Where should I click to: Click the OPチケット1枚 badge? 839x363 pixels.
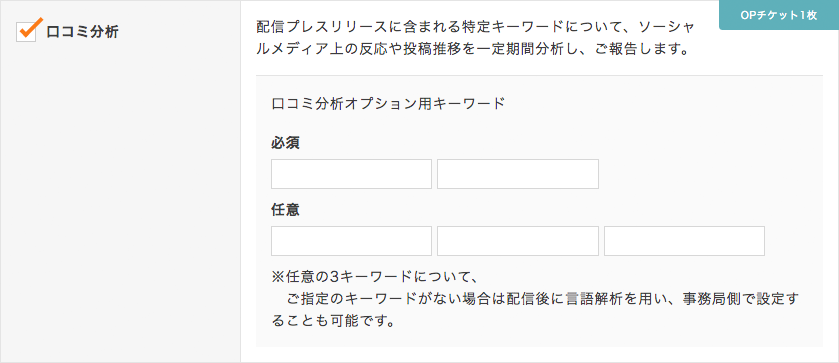779,15
